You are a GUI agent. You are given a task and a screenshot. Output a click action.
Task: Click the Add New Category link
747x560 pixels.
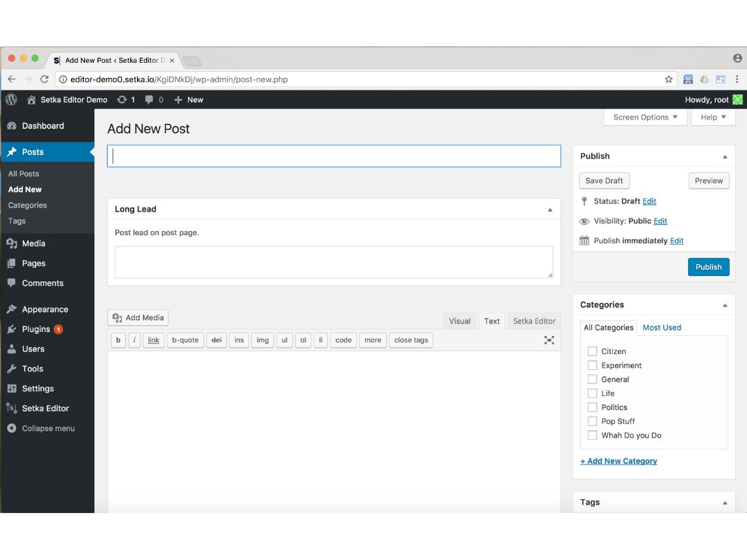pyautogui.click(x=618, y=461)
